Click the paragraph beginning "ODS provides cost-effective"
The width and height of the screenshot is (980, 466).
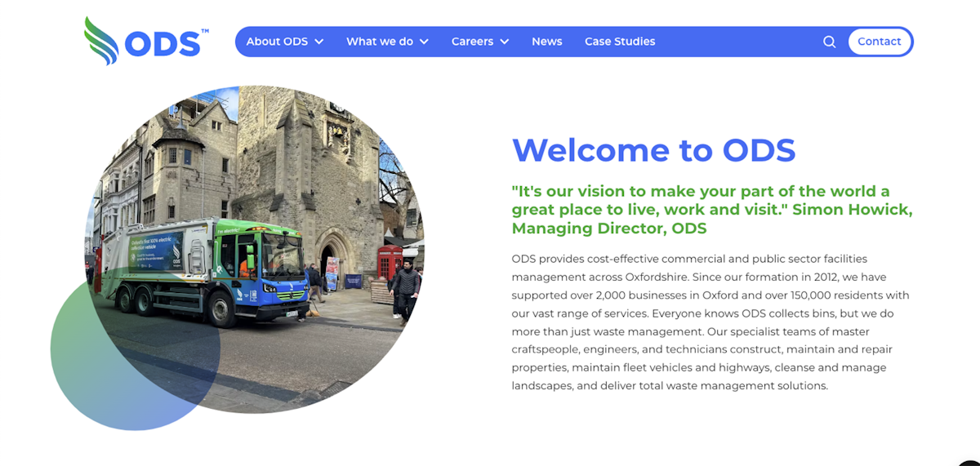(x=710, y=322)
